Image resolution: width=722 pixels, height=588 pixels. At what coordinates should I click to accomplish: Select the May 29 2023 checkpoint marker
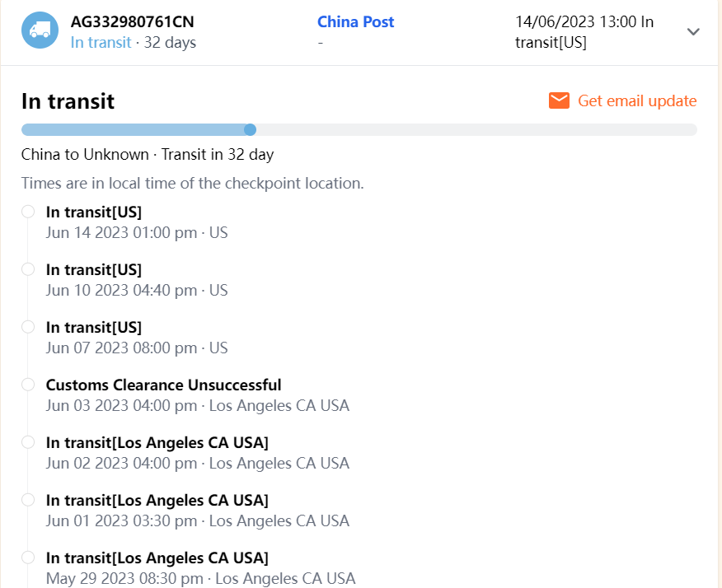click(28, 558)
